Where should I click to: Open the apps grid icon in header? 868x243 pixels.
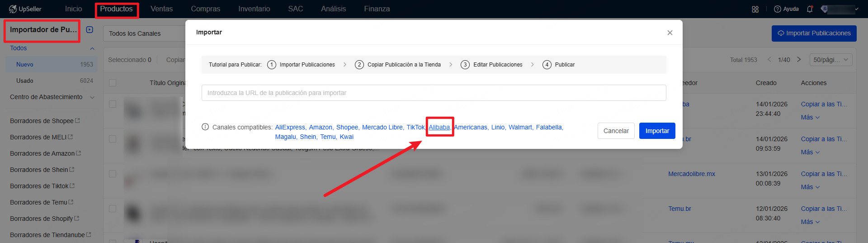coord(755,9)
